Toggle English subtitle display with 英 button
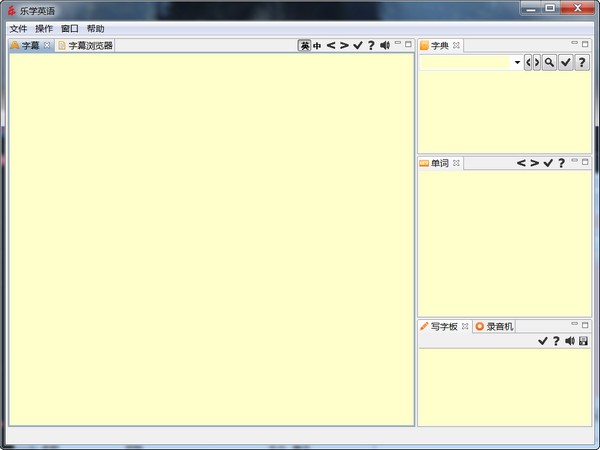 point(304,45)
